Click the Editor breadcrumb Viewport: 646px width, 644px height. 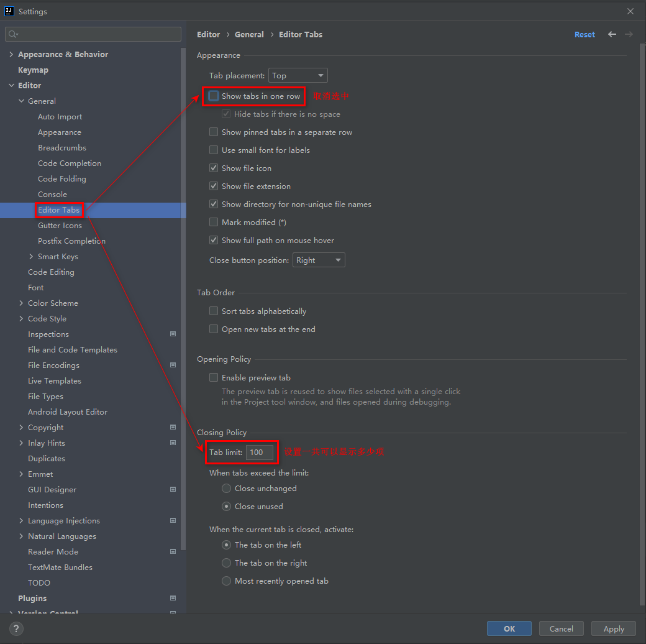(209, 35)
